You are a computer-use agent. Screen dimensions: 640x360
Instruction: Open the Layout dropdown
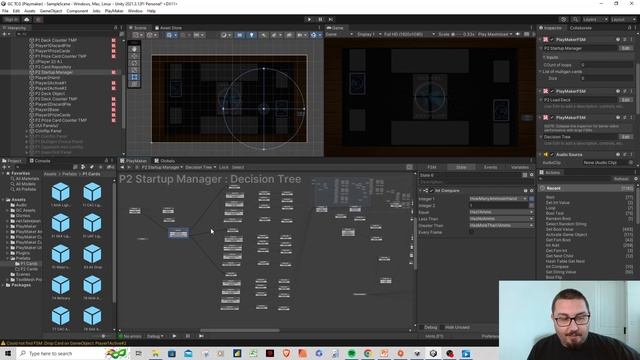(623, 20)
